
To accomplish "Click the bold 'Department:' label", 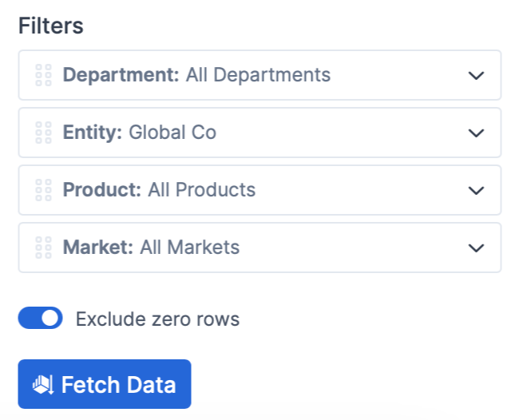I will coord(121,75).
